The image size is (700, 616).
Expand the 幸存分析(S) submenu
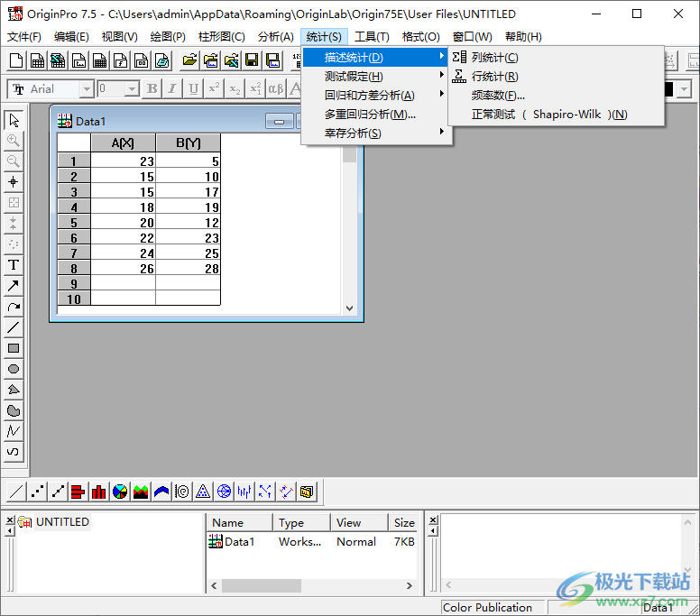click(377, 133)
